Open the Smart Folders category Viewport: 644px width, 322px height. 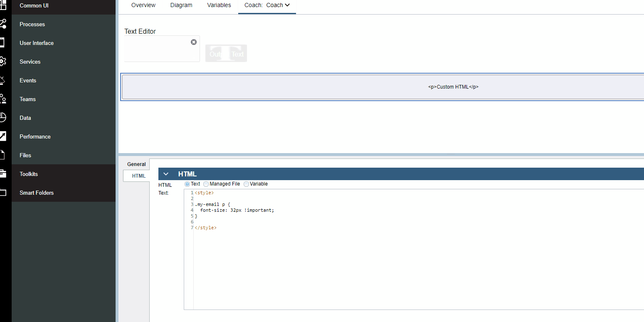37,193
